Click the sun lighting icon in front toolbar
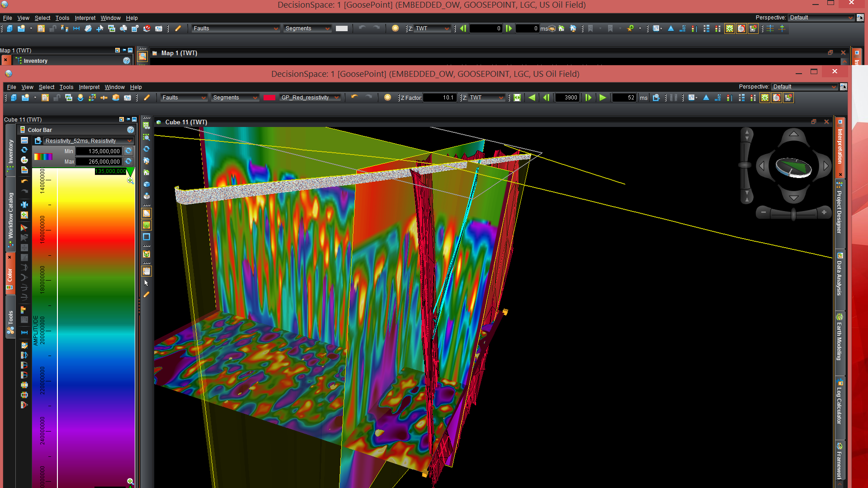This screenshot has height=488, width=868. click(387, 98)
